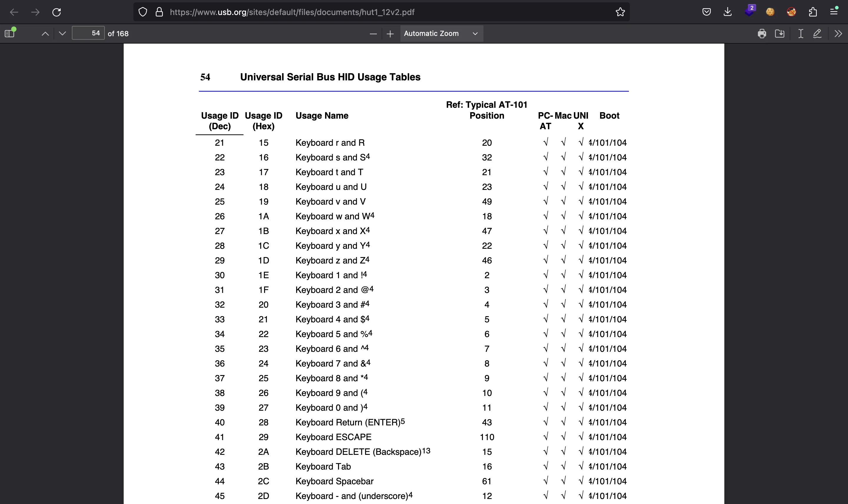The width and height of the screenshot is (848, 504).
Task: Click 'Keyboard r and R' row text
Action: tap(330, 143)
